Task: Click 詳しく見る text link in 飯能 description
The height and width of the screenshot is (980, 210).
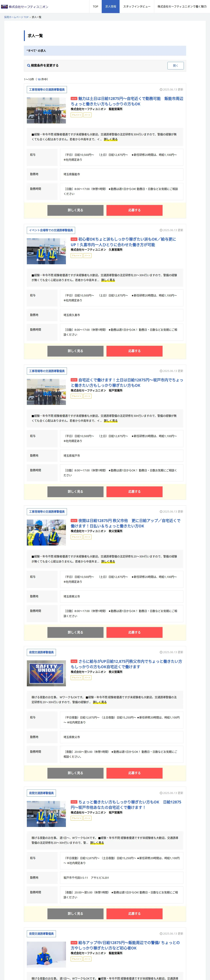Action: click(111, 139)
